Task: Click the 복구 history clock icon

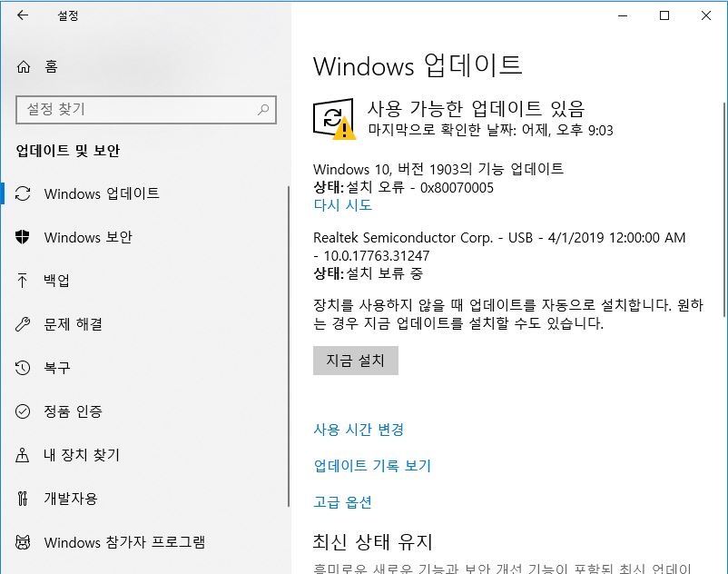Action: [x=23, y=368]
